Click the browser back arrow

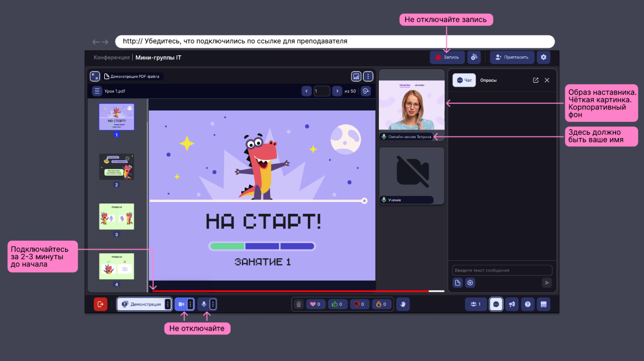tap(96, 42)
